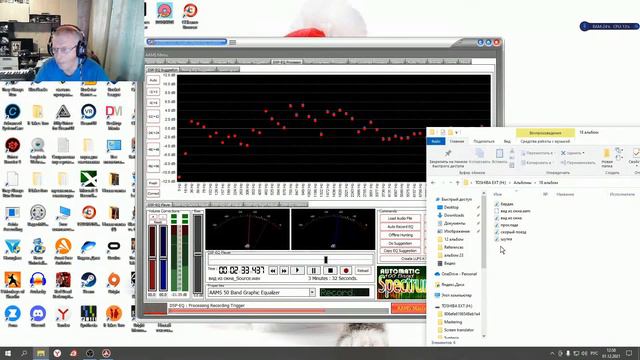
Task: Click the playback position slider handle
Action: pyautogui.click(x=326, y=260)
